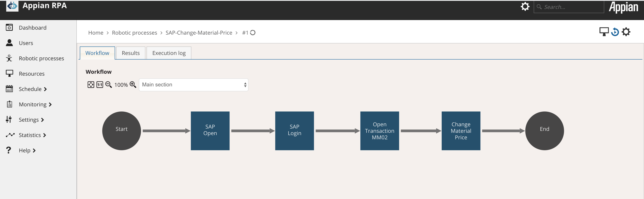Viewport: 644px width, 199px height.
Task: Open Robotic processes breadcrumb link
Action: pos(135,33)
